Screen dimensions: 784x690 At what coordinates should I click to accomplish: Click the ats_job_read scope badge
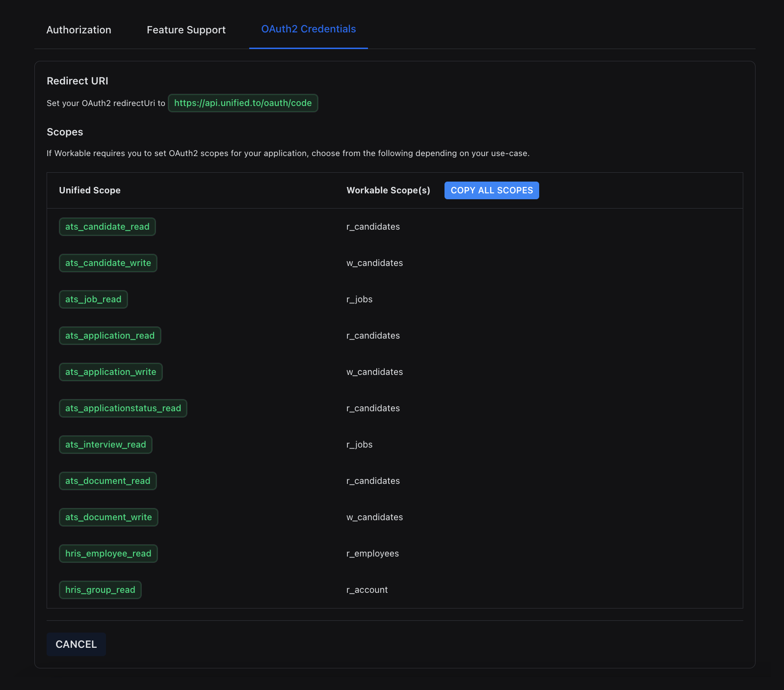pos(93,299)
